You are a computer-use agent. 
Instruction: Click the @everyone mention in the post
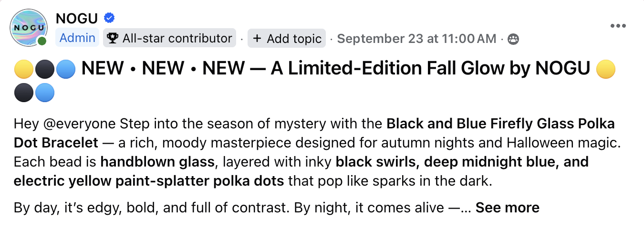point(76,124)
